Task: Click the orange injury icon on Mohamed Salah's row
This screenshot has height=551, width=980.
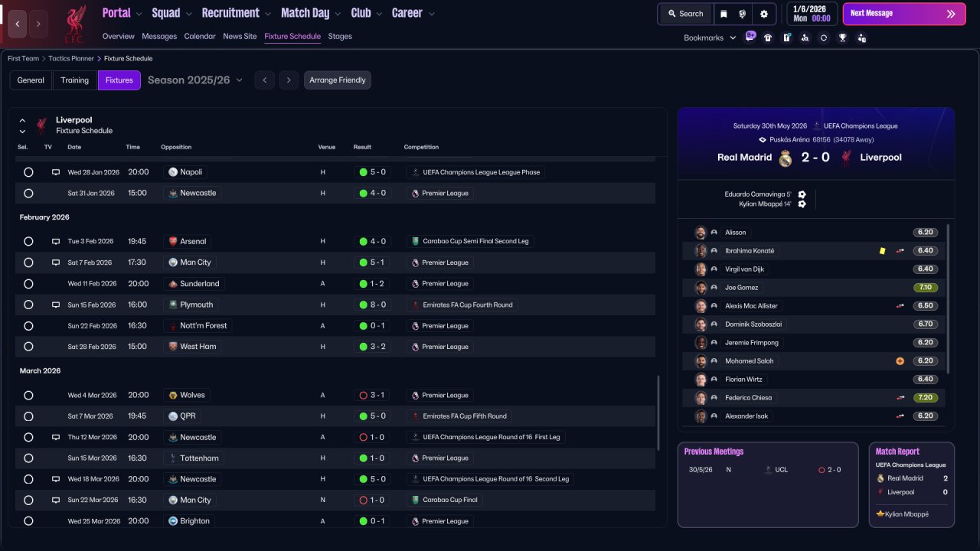Action: click(900, 360)
